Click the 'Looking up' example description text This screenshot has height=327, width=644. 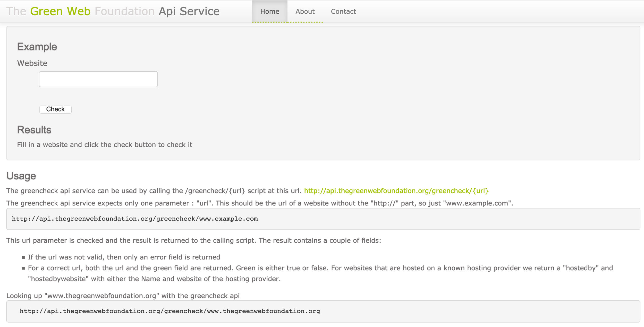click(123, 296)
